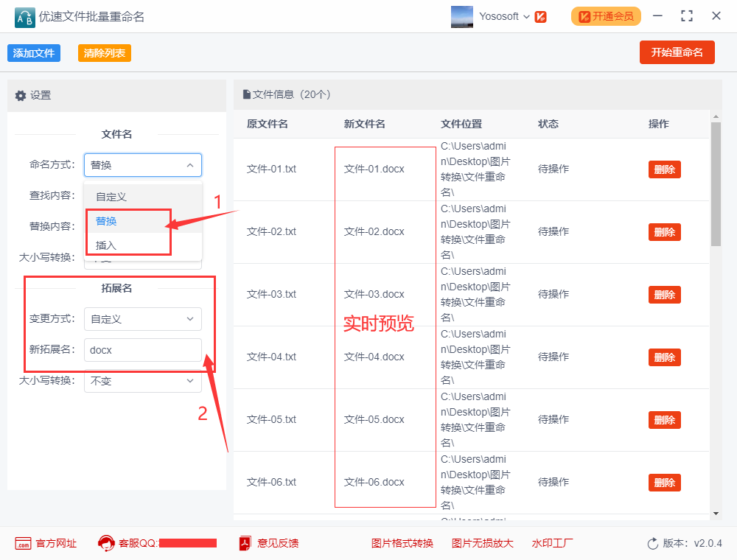The width and height of the screenshot is (737, 560).
Task: Click the 意见反馈 feedback document icon
Action: click(245, 543)
